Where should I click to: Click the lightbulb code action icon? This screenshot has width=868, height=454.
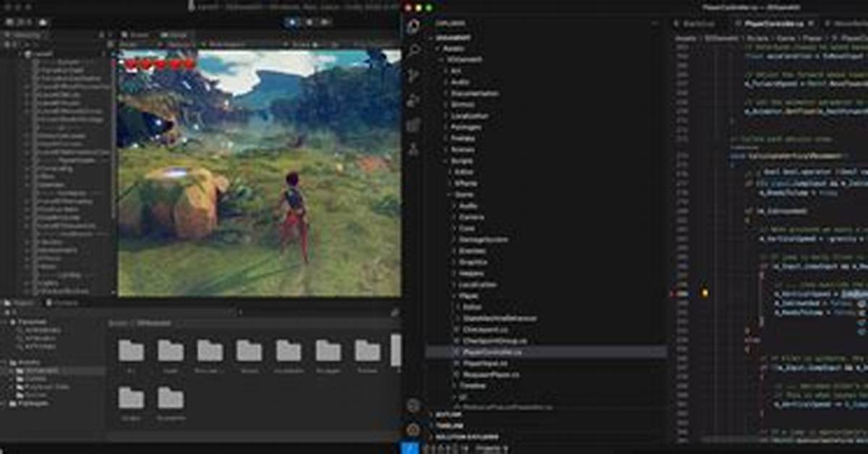[705, 294]
